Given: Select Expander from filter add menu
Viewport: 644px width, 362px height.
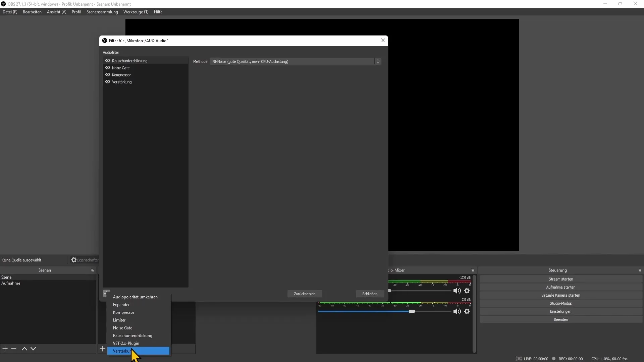Looking at the screenshot, I should pyautogui.click(x=122, y=305).
